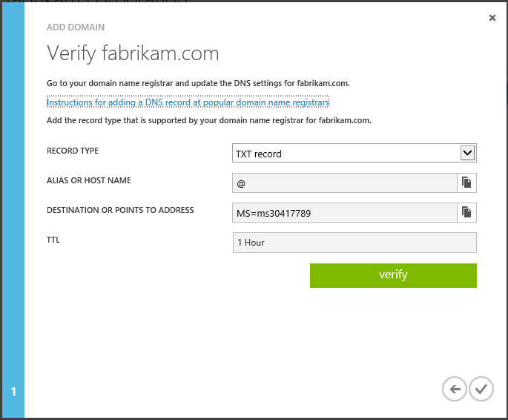Go back using the left arrow button
508x420 pixels.
click(x=454, y=388)
